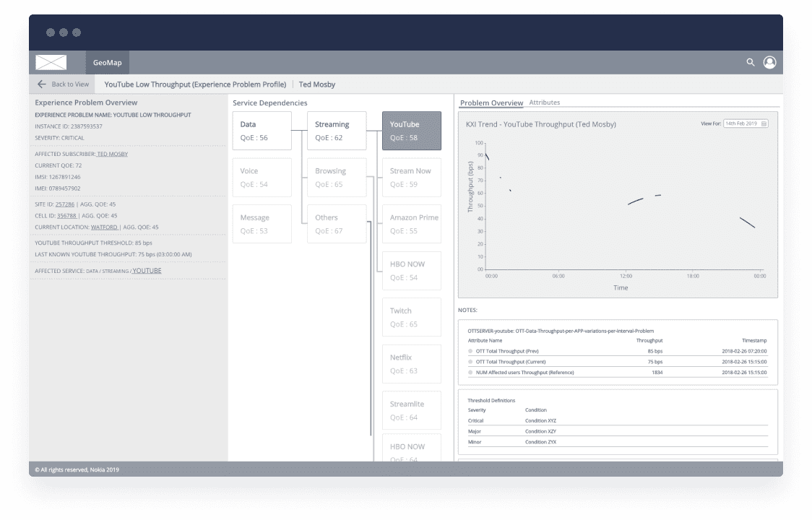Select the Netflix QoE tile
The image size is (812, 520).
click(412, 363)
